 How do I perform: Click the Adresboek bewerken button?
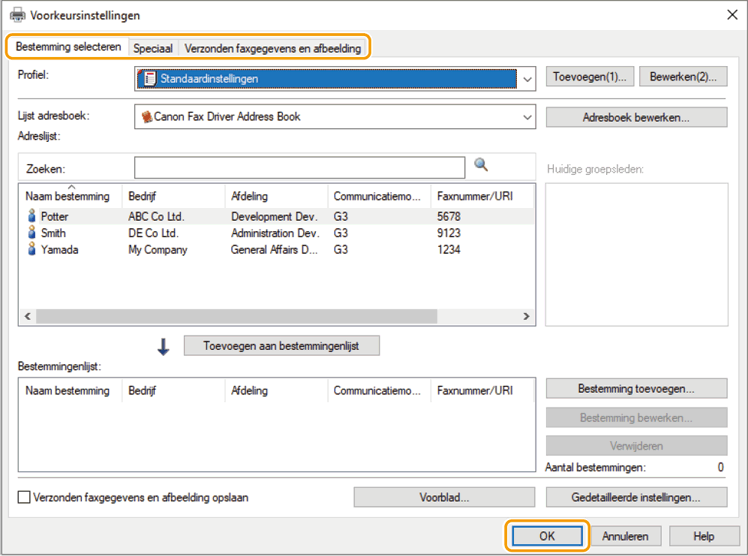pos(636,117)
